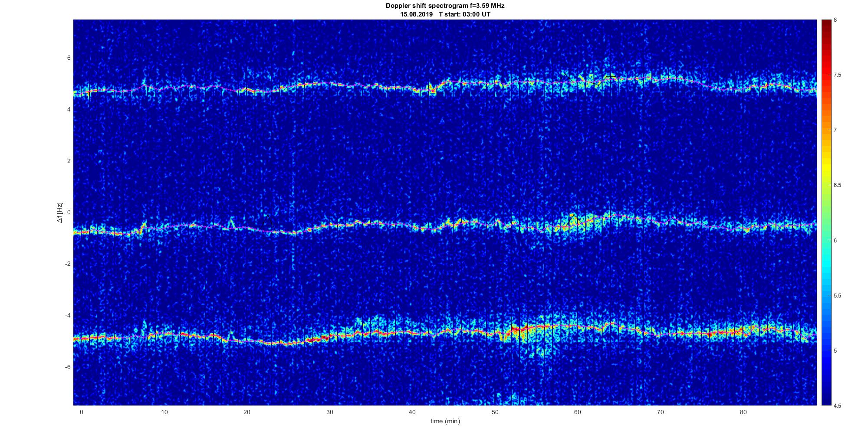Click colorbar tick label 5
868x435 pixels.
pos(835,350)
